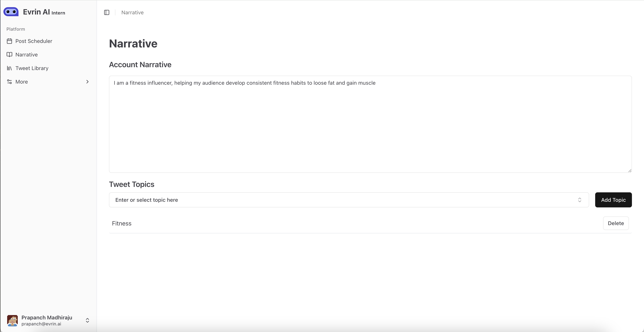Image resolution: width=644 pixels, height=332 pixels.
Task: Expand the More menu chevron
Action: [x=87, y=82]
